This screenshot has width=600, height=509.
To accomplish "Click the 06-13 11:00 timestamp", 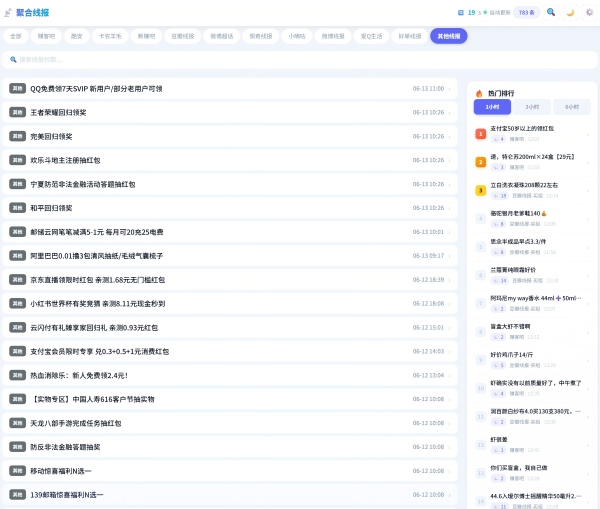I will (428, 89).
